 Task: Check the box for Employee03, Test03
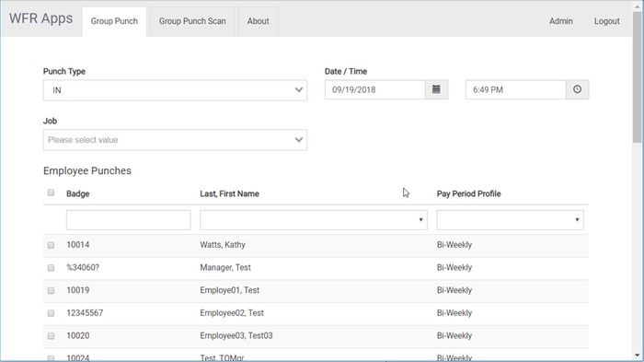pyautogui.click(x=51, y=335)
